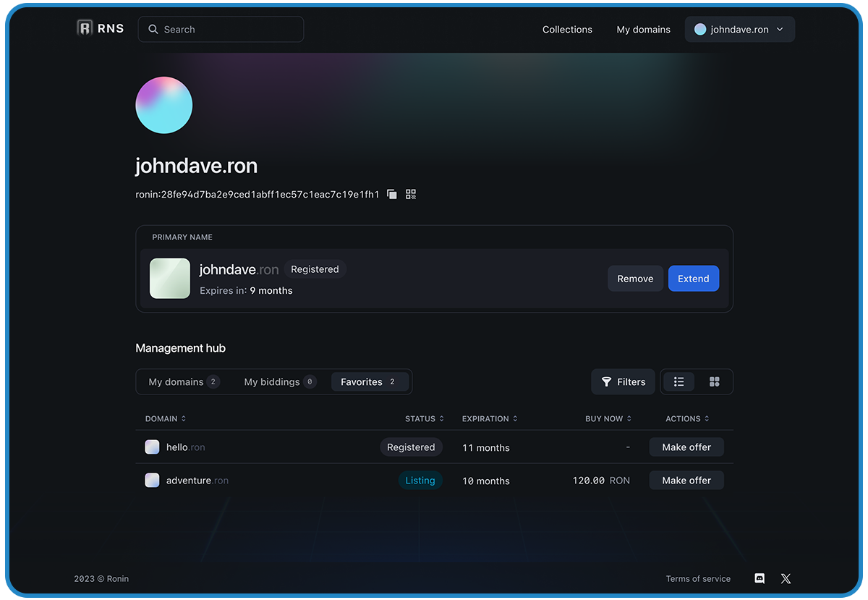Click the search magnifier icon

coord(153,30)
